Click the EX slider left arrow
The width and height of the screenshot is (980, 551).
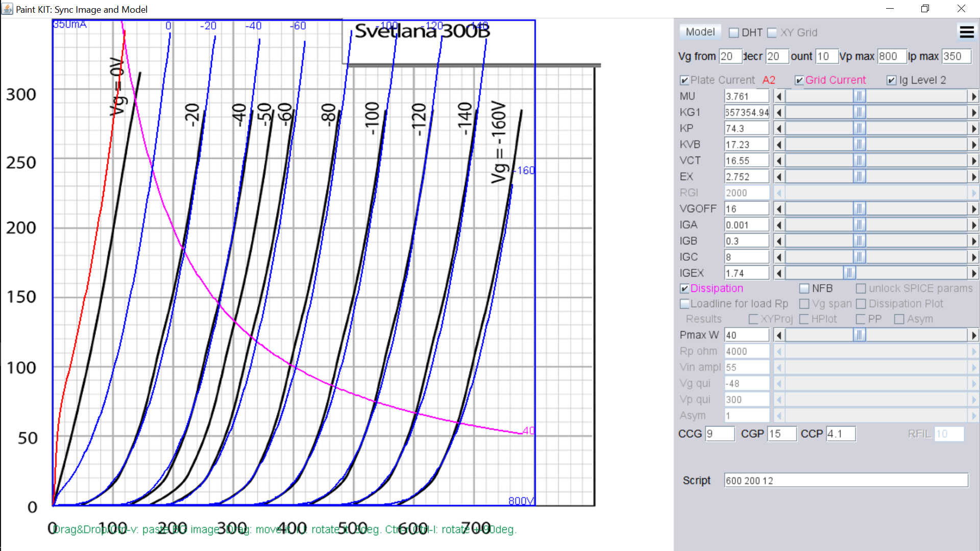[779, 177]
